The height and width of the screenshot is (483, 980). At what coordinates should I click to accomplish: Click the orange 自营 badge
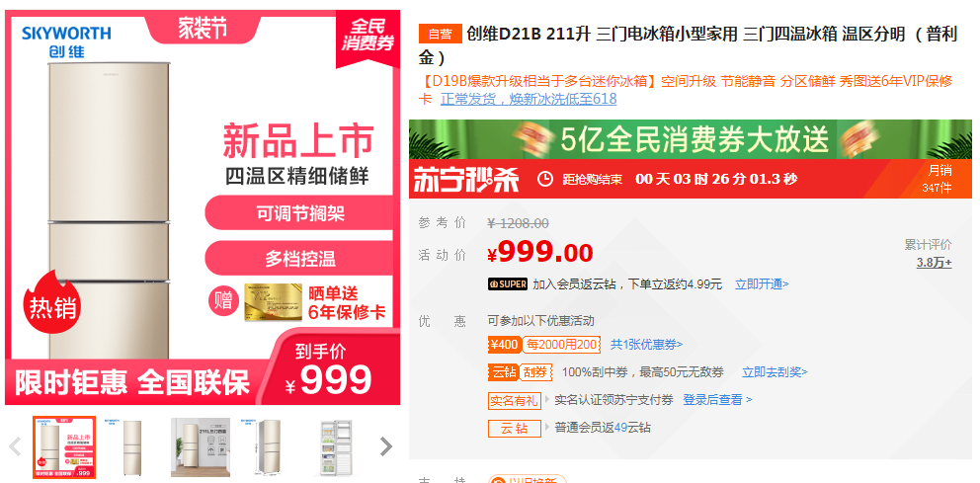[x=440, y=35]
